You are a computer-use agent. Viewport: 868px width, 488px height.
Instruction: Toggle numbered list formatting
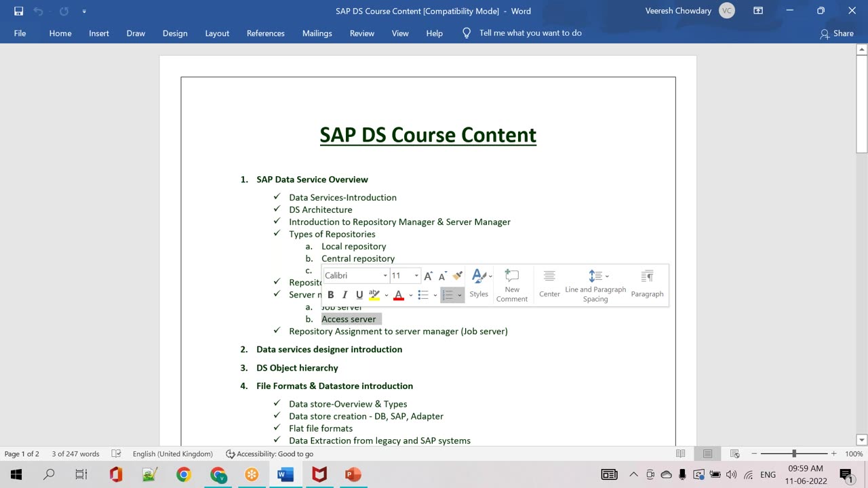click(x=448, y=295)
